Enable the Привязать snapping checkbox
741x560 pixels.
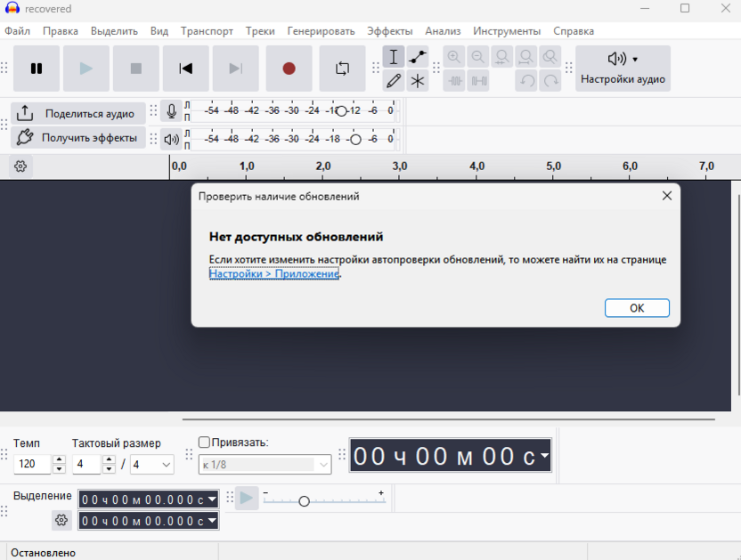pyautogui.click(x=204, y=442)
